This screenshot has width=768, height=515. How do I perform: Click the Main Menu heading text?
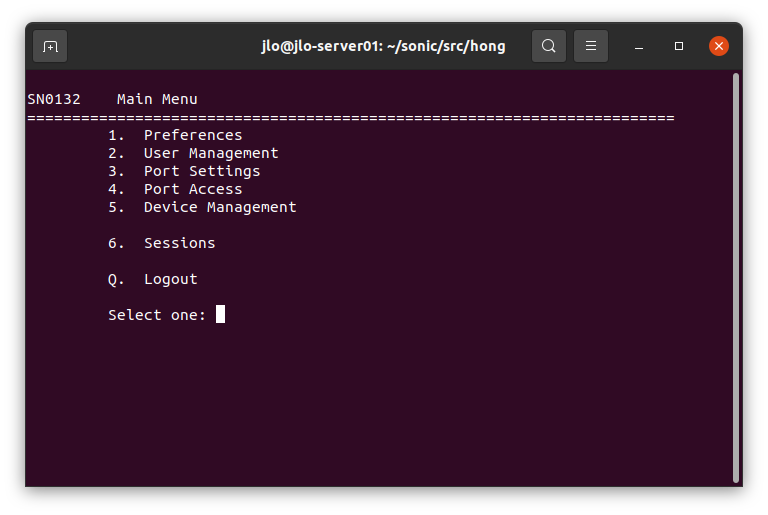pyautogui.click(x=157, y=99)
